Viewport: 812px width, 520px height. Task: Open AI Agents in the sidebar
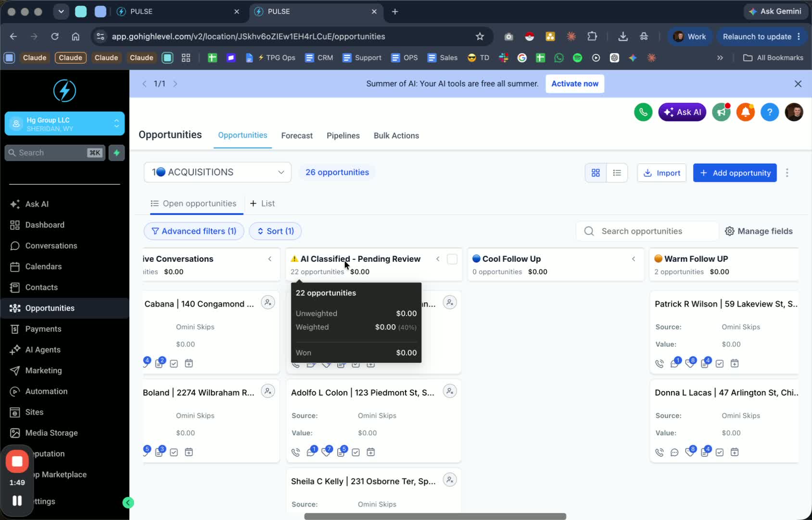64,350
